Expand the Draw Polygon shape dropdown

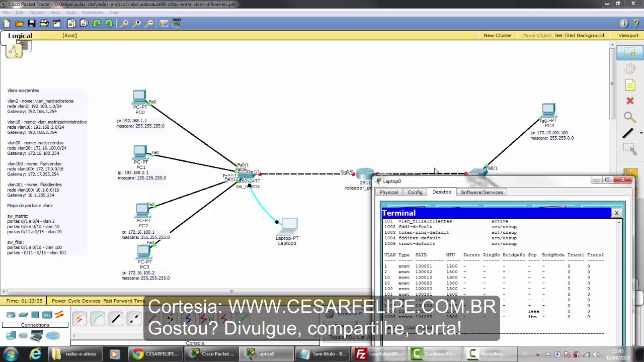640,133
